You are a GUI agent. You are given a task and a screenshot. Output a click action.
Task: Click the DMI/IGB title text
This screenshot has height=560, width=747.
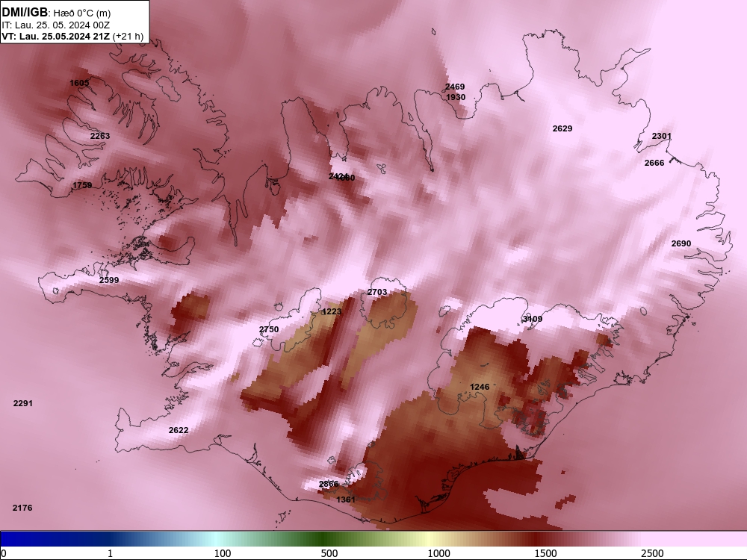[25, 12]
